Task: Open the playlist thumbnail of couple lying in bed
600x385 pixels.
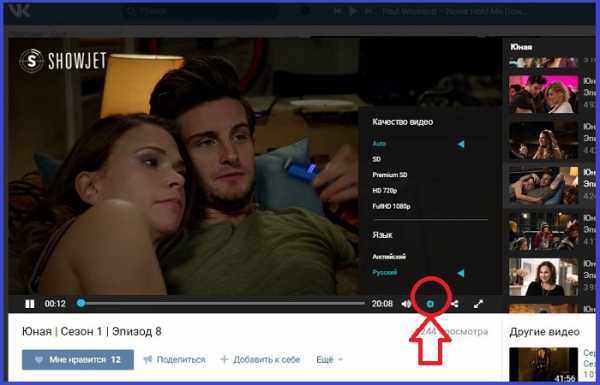Action: click(543, 186)
